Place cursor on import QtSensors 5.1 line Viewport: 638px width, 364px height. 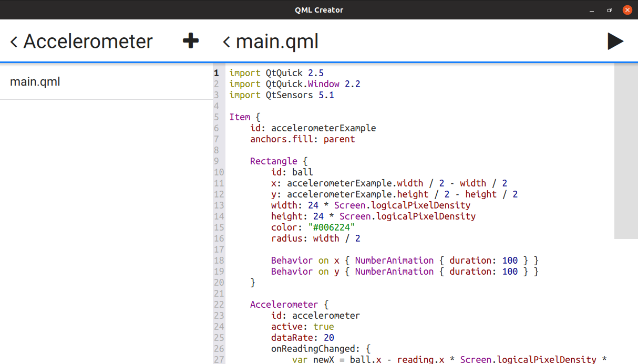pyautogui.click(x=281, y=95)
